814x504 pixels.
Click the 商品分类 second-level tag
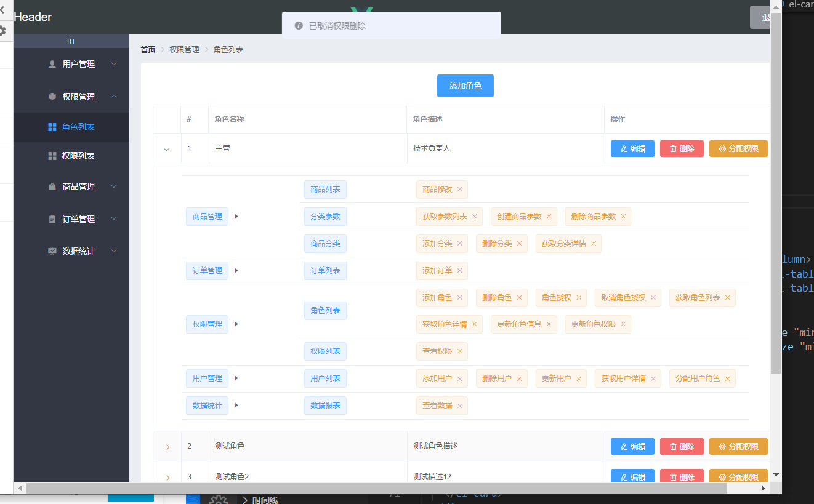pyautogui.click(x=325, y=244)
